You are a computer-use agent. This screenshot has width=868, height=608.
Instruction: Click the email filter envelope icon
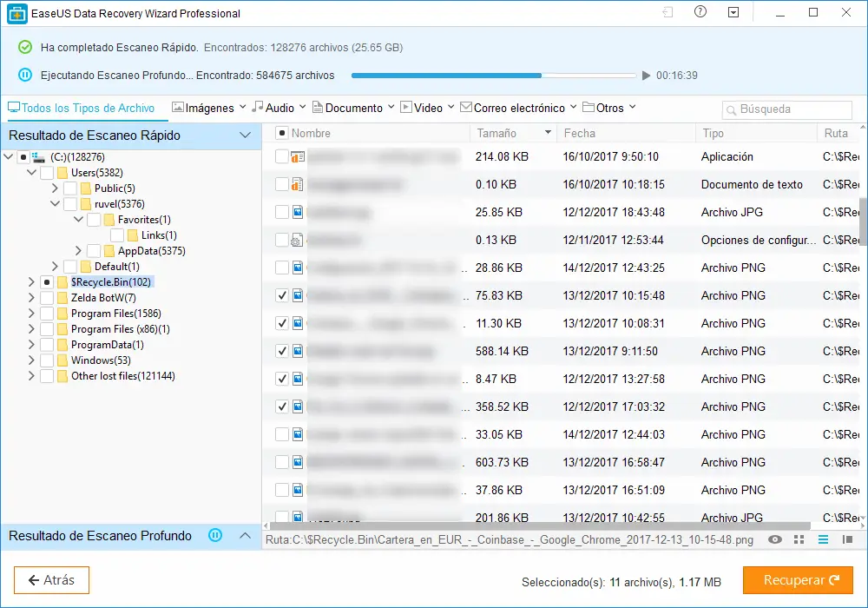click(466, 107)
